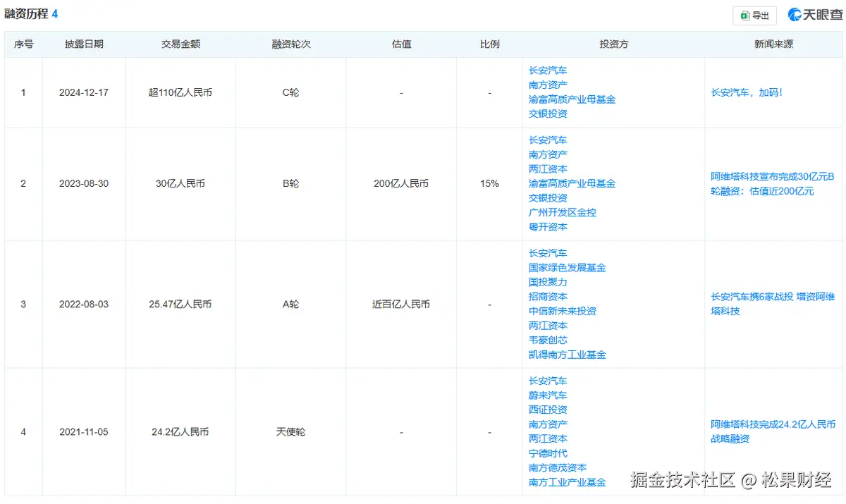Select the 天使轮 round cell
Viewport: 846px width, 504px height.
[x=291, y=432]
